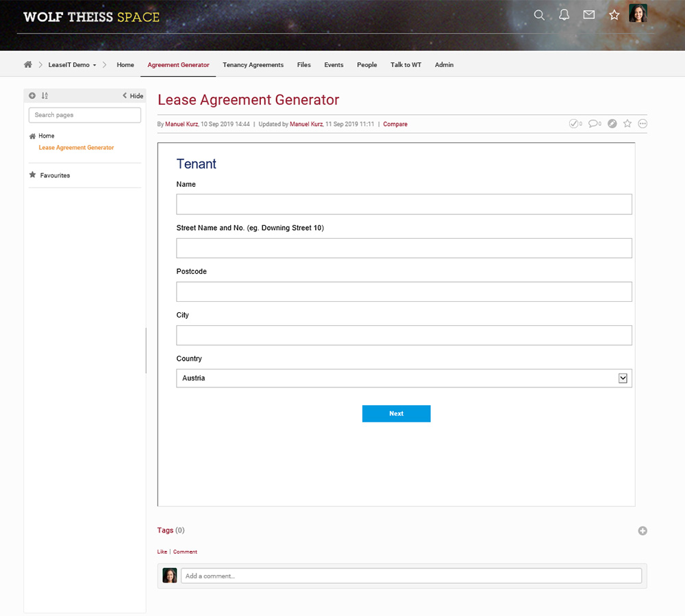Open Manuel Kurz link after Updated by

(307, 124)
